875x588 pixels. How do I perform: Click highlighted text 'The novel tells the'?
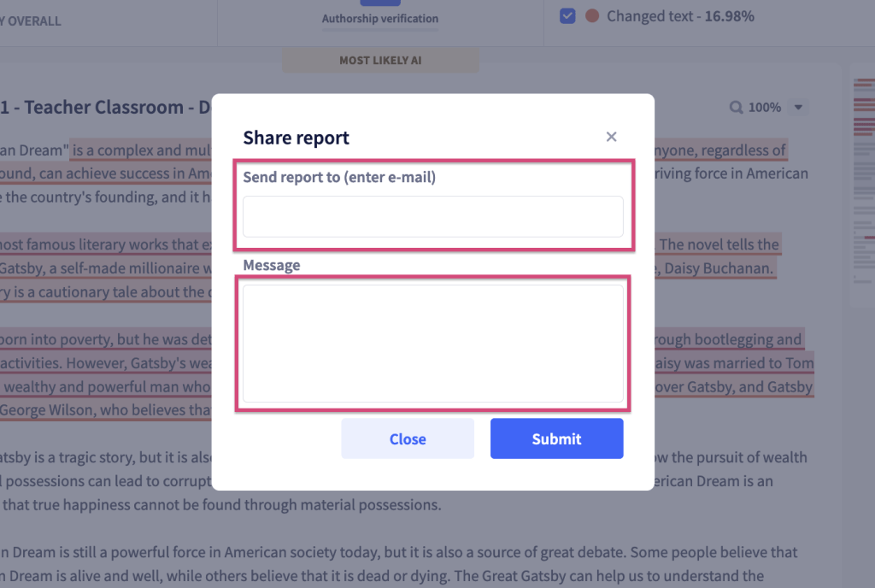(x=718, y=244)
